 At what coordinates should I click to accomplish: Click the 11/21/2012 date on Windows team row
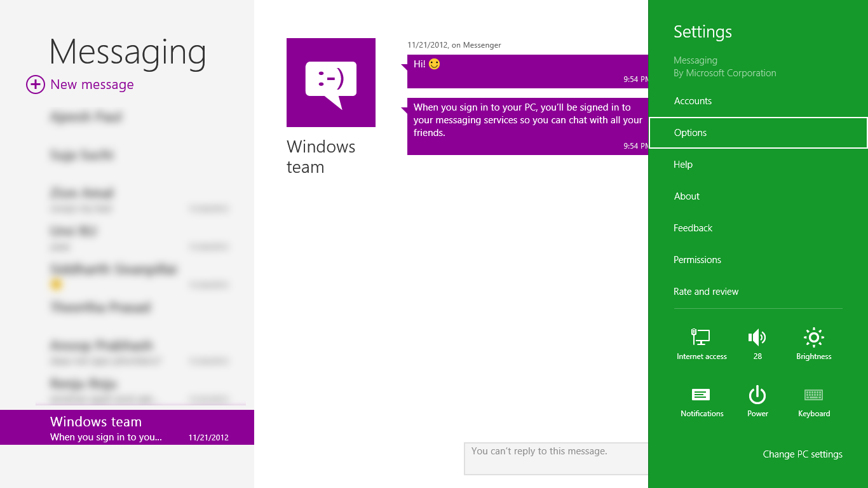click(208, 437)
